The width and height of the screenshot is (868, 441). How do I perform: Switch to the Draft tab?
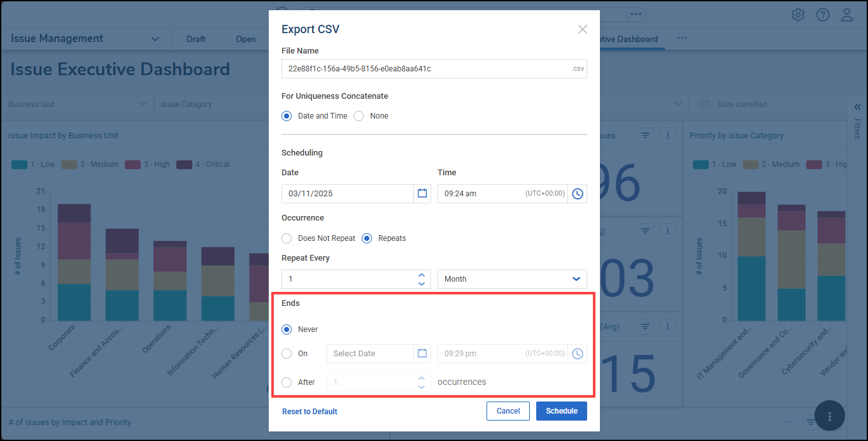[196, 39]
